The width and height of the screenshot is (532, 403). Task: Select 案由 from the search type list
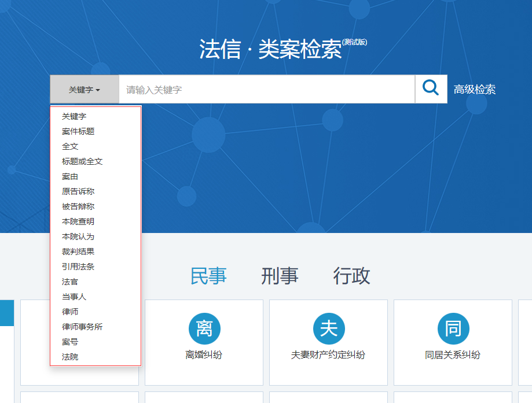[x=70, y=176]
